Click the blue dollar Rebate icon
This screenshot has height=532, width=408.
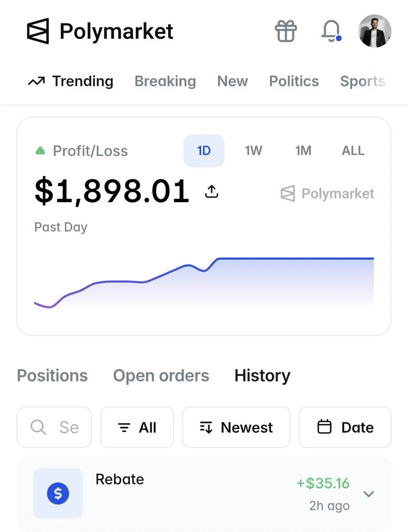pos(58,493)
